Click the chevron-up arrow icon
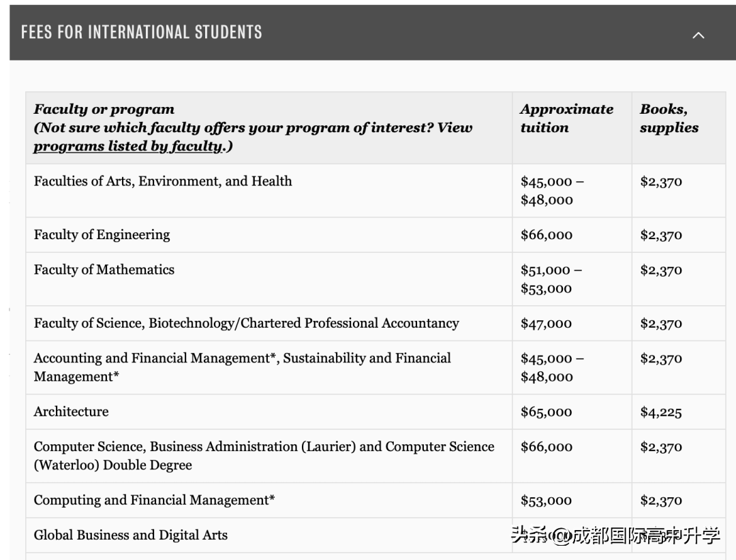736x560 pixels. [x=698, y=35]
